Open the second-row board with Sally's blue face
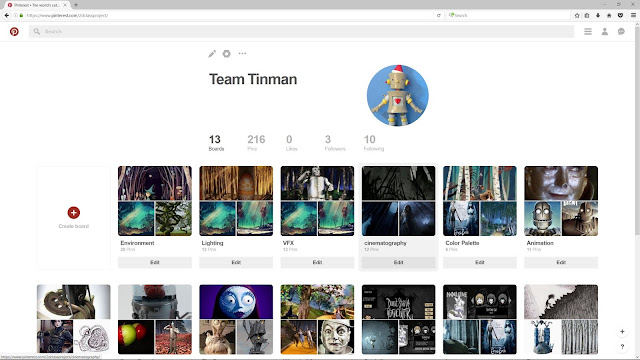The width and height of the screenshot is (640, 360). pyautogui.click(x=236, y=319)
